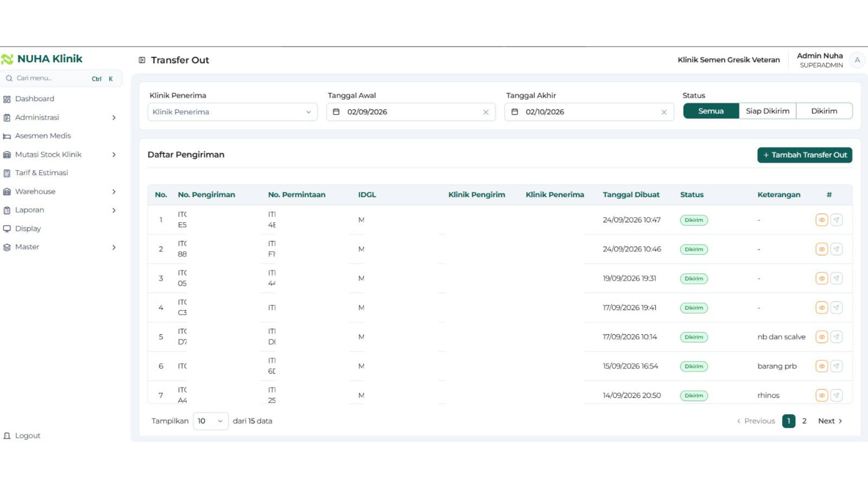Go to Next page
This screenshot has width=868, height=488.
(x=830, y=421)
